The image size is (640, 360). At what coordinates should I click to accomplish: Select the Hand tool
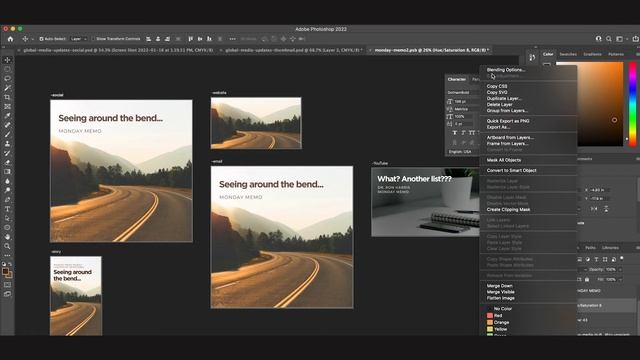tap(7, 237)
